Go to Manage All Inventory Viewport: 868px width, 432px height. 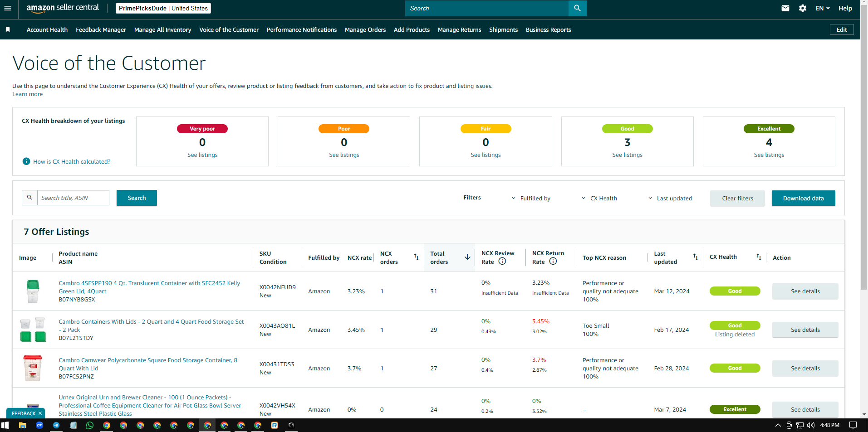point(163,29)
